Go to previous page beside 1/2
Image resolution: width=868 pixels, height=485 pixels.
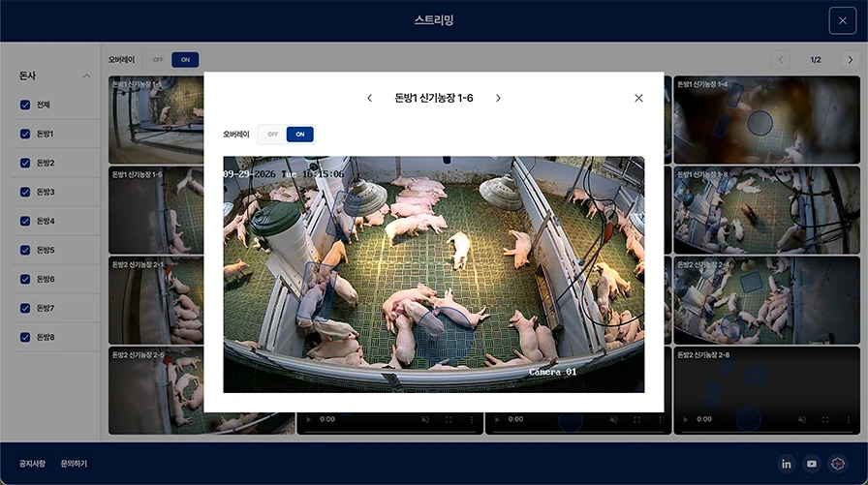point(781,60)
